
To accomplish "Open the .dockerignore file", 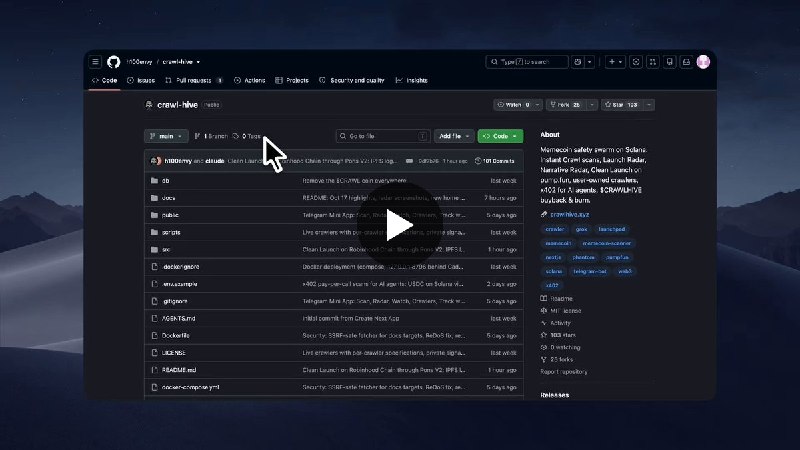I will (180, 267).
